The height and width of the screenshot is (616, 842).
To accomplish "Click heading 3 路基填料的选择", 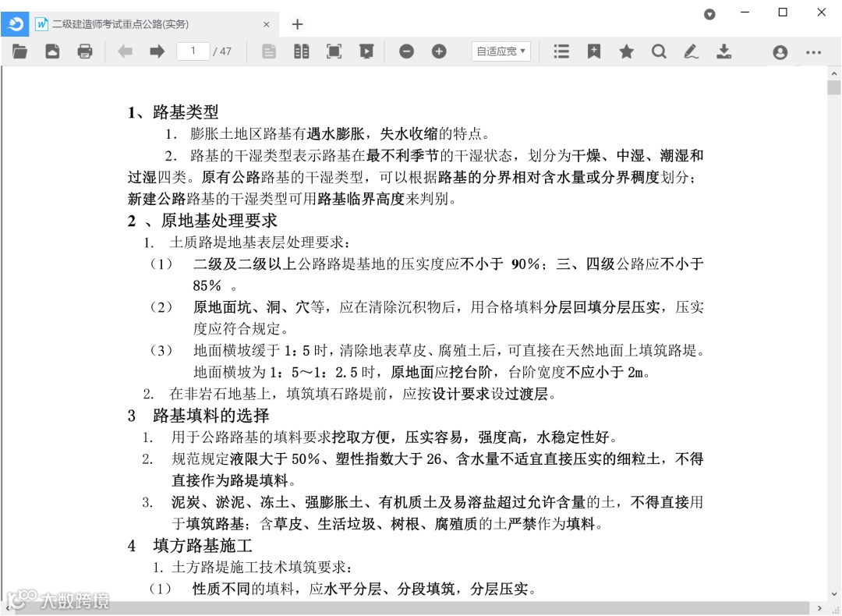I will pyautogui.click(x=198, y=415).
